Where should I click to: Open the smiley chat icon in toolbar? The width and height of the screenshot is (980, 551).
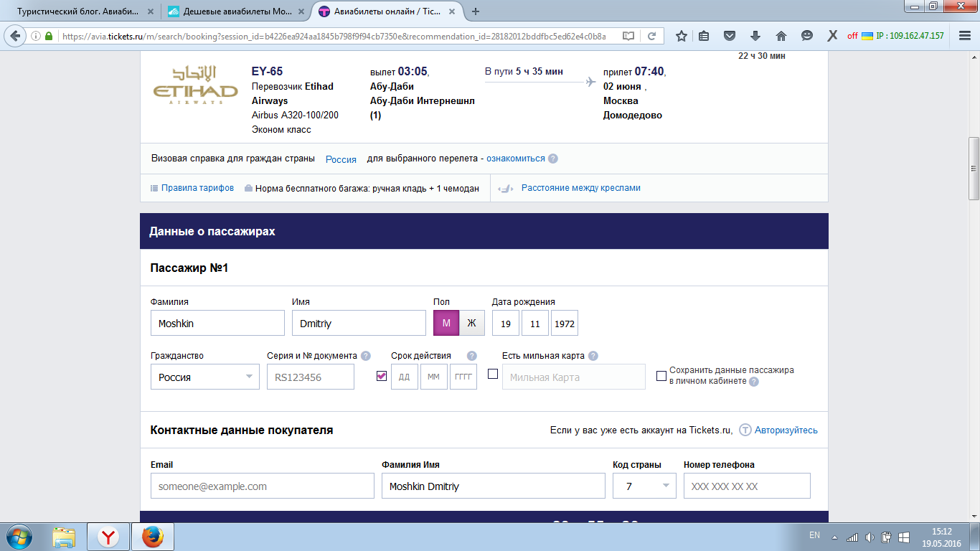point(807,36)
